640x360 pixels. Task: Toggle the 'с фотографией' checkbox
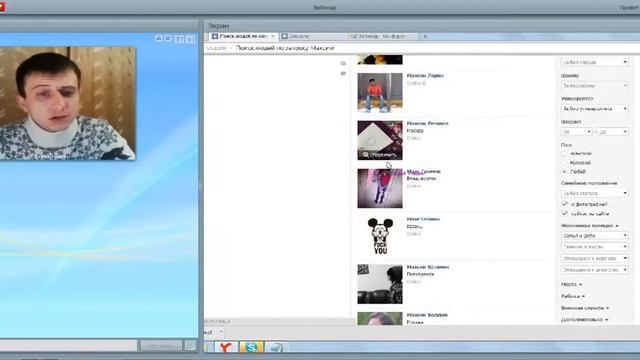(565, 204)
